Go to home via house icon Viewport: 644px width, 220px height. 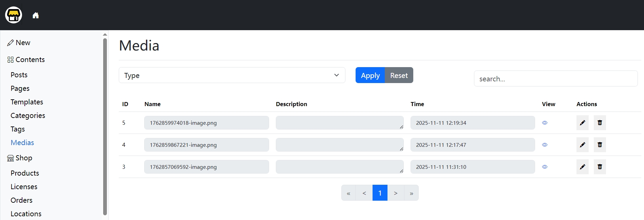(36, 15)
